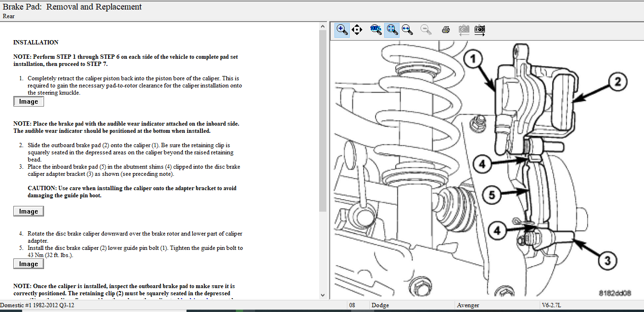Open the Image button under step 1
The height and width of the screenshot is (312, 644).
pos(29,102)
